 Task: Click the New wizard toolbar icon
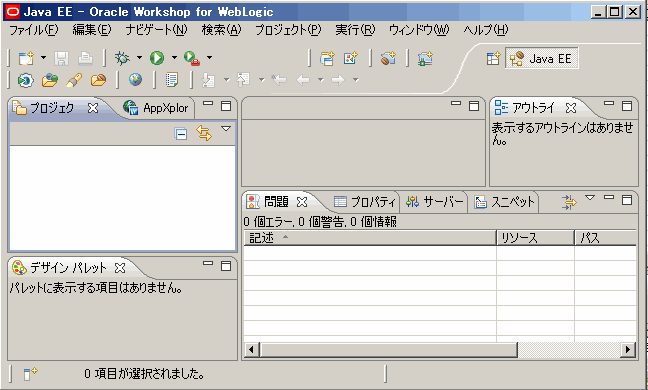(26, 58)
